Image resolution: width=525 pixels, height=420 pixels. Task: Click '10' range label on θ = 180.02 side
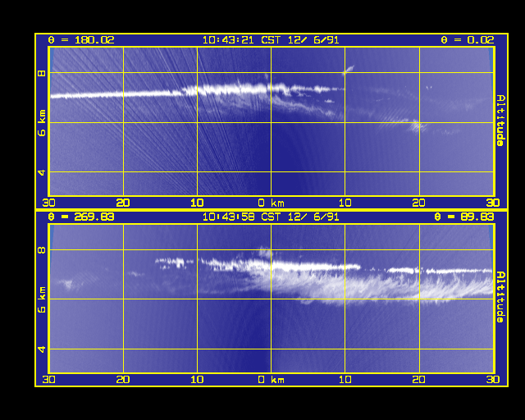197,203
